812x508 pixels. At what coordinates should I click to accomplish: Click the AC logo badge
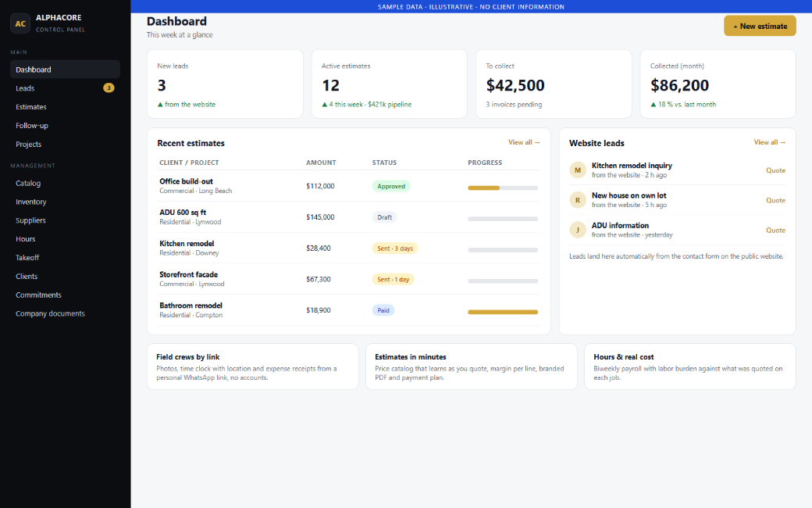click(x=20, y=23)
